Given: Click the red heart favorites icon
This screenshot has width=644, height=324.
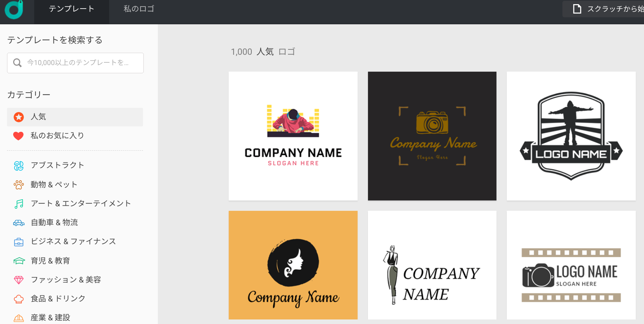Looking at the screenshot, I should pyautogui.click(x=19, y=136).
